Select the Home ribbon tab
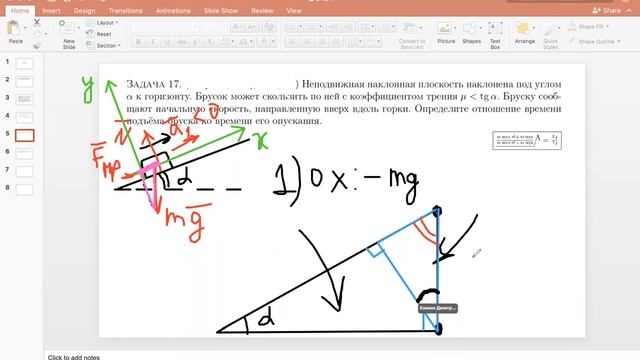The image size is (640, 360). [20, 11]
